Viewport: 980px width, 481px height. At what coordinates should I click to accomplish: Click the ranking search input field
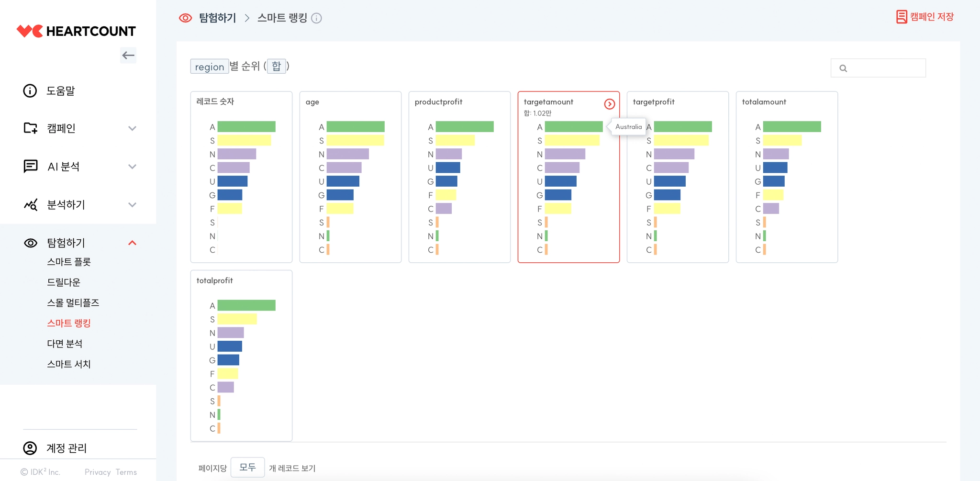(878, 68)
